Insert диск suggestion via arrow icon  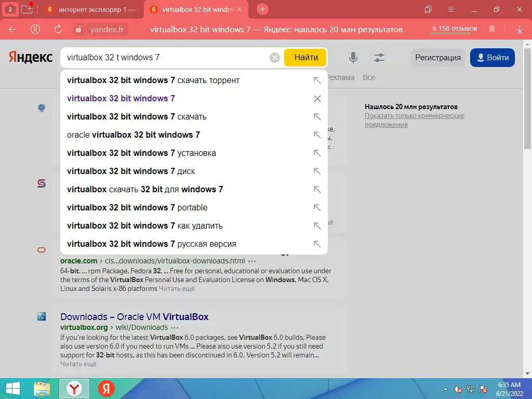point(317,171)
